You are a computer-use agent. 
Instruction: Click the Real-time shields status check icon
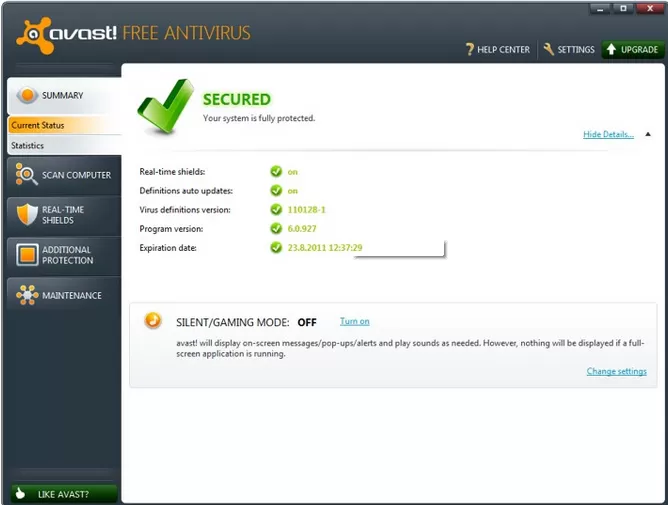pyautogui.click(x=276, y=171)
